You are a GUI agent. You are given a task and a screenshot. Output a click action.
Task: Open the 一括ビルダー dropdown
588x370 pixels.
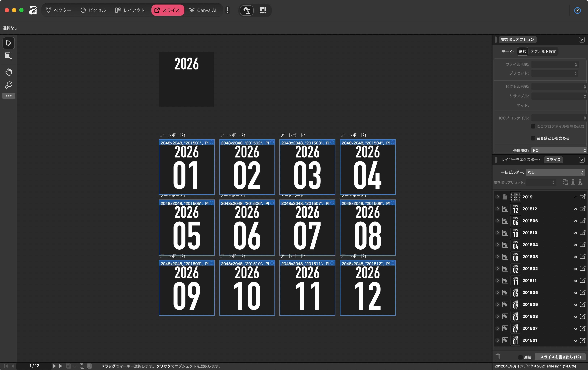pos(555,173)
